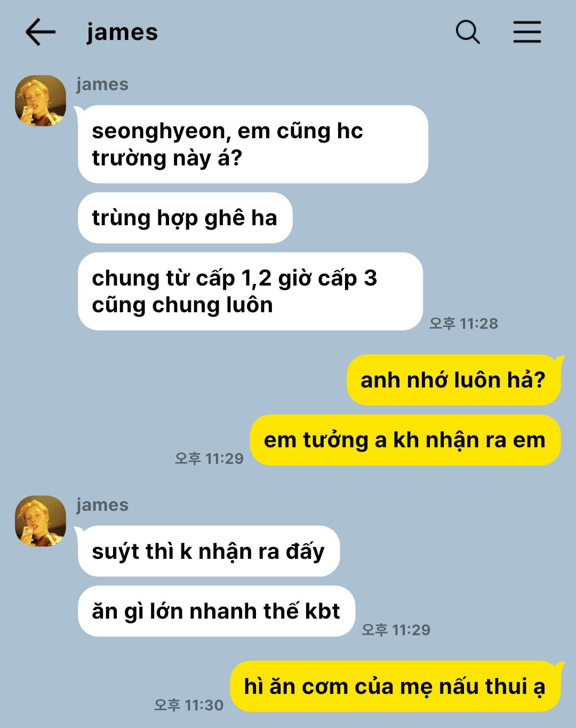The image size is (576, 728).
Task: Open the hamburger menu icon
Action: coord(527,32)
